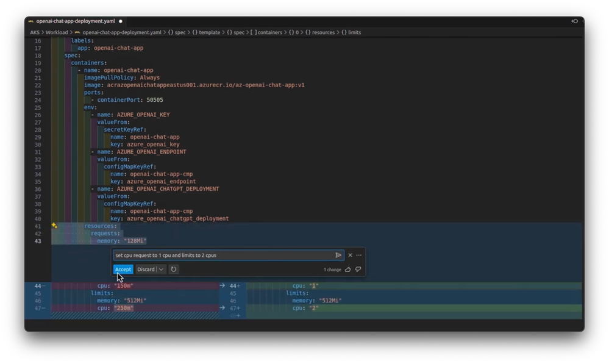Click AZURE_OPENAI_KEY env name

143,115
